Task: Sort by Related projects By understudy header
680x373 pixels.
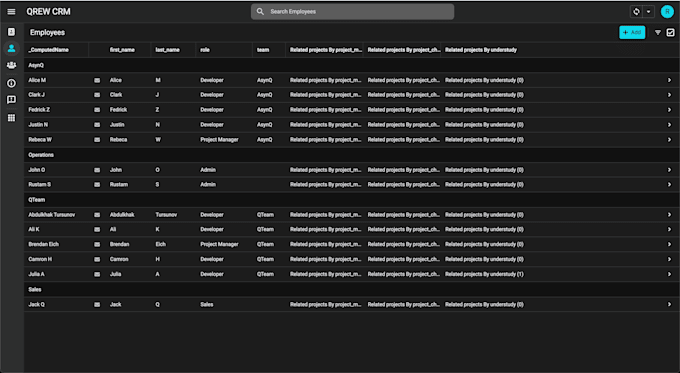Action: point(481,50)
